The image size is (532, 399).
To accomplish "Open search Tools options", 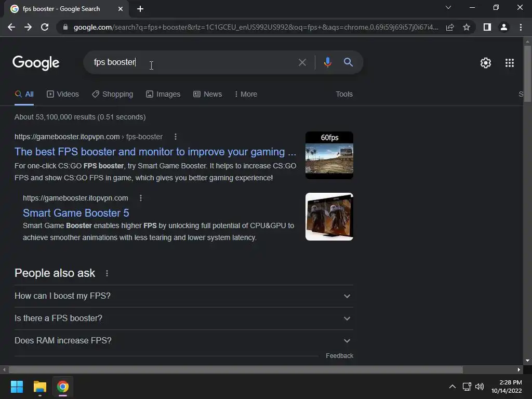I will 344,94.
